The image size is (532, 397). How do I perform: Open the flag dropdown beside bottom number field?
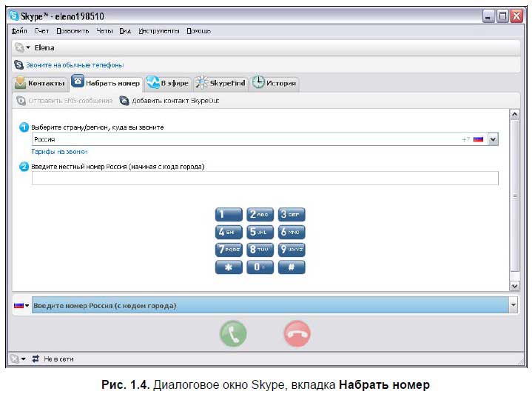pyautogui.click(x=21, y=305)
